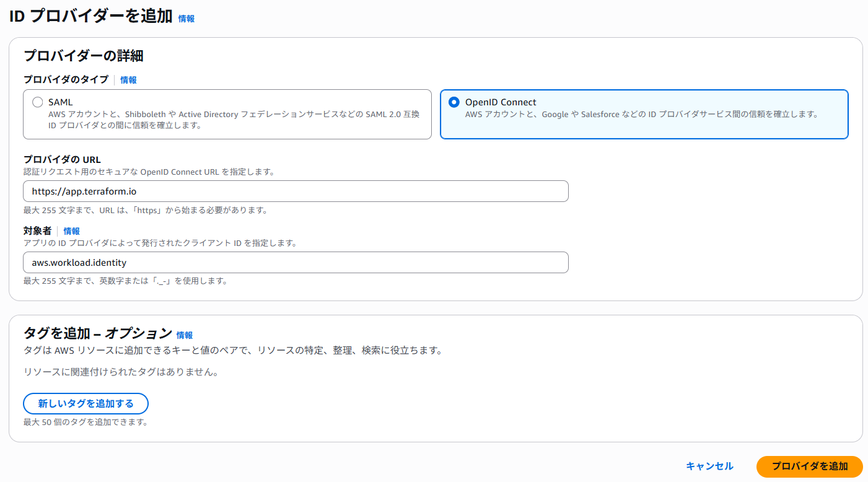The width and height of the screenshot is (868, 482).
Task: Click the プロバイダの URL input field
Action: [296, 191]
